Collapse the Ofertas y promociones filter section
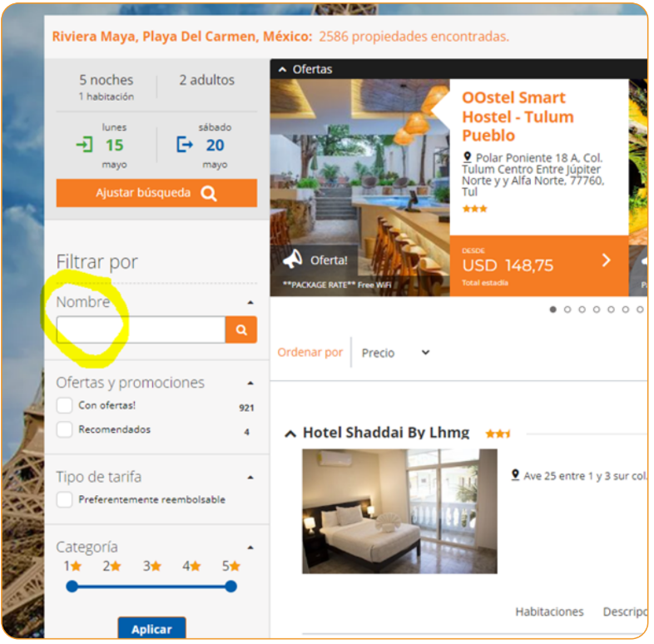 click(250, 384)
